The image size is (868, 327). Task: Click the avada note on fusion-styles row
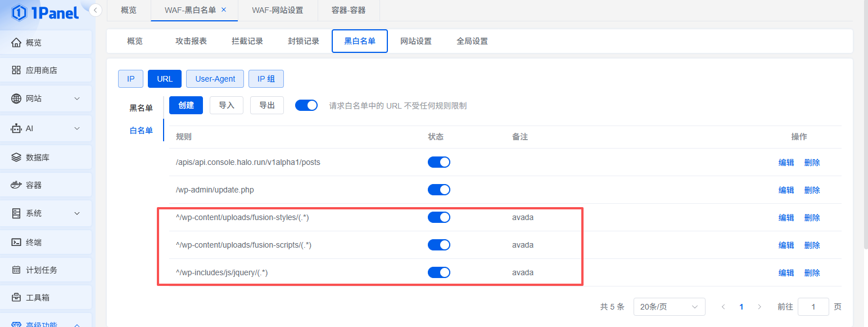point(523,217)
